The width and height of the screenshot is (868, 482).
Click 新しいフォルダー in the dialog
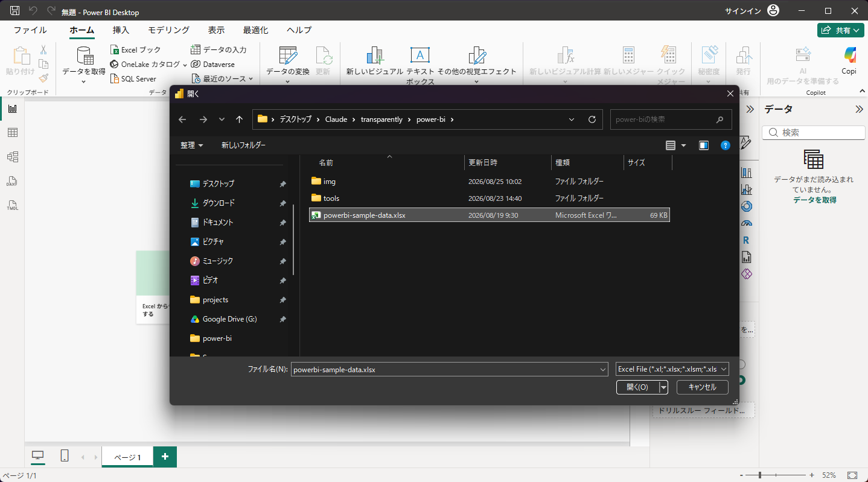coord(243,145)
